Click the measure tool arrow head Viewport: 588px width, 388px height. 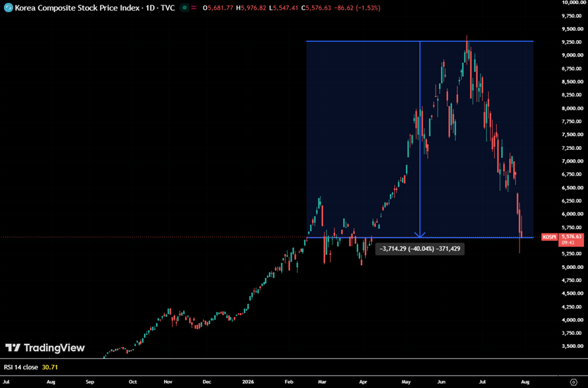(x=420, y=235)
